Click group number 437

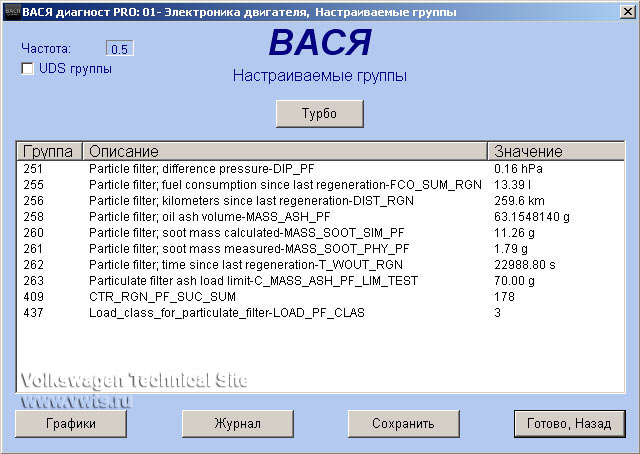[x=33, y=312]
